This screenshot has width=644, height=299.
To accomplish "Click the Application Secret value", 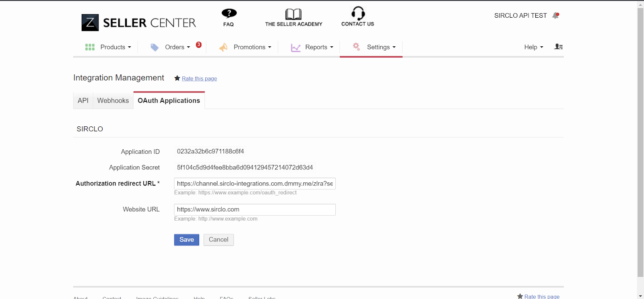I will click(x=245, y=167).
